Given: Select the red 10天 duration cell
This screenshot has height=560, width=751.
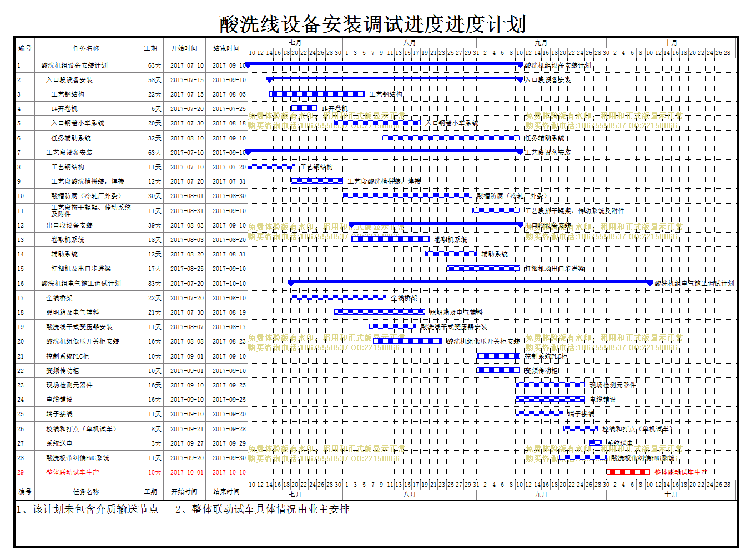Looking at the screenshot, I should (x=155, y=472).
